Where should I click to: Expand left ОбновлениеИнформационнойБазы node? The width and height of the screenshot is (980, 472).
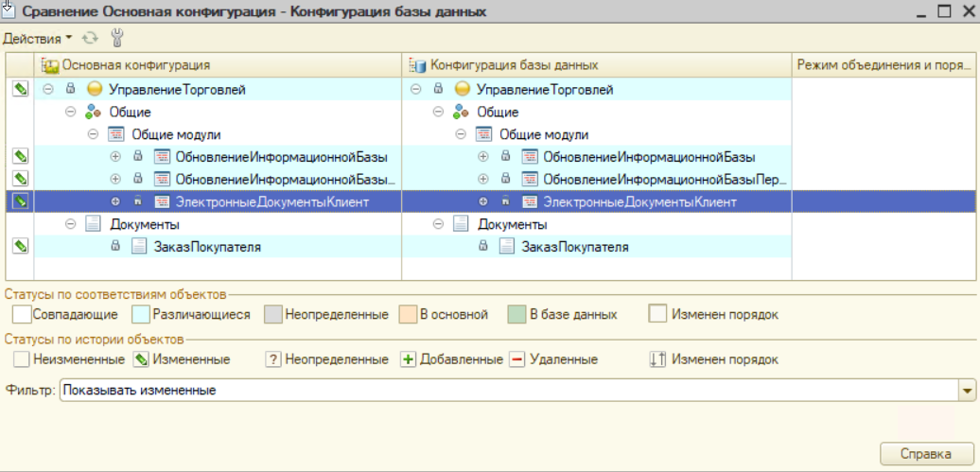point(115,157)
